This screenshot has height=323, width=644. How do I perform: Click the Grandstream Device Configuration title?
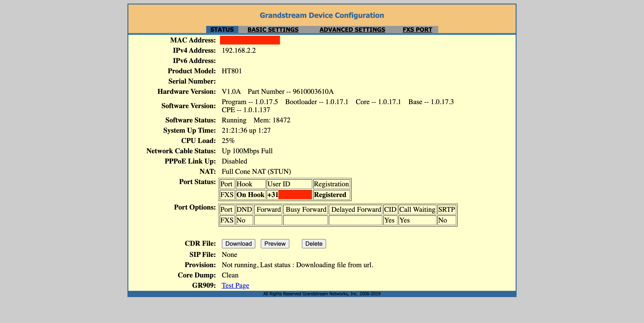point(322,15)
